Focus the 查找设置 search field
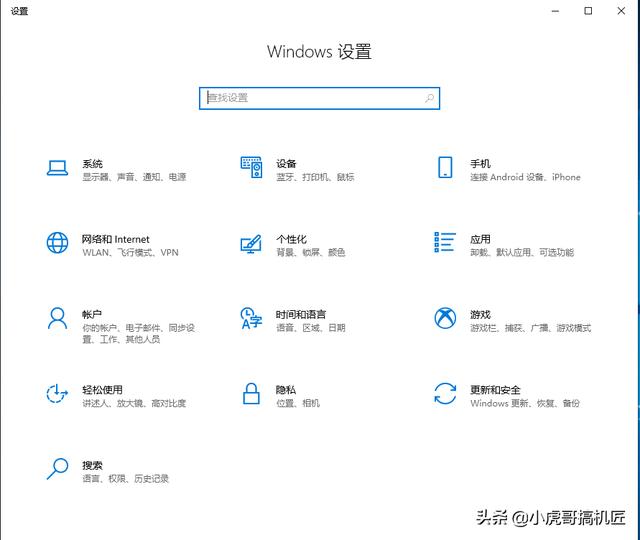 tap(319, 98)
